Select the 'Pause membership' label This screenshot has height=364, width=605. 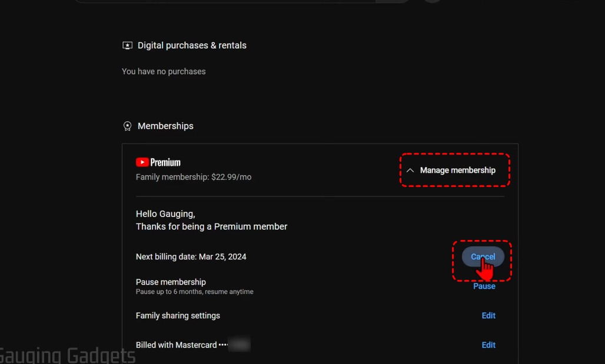pyautogui.click(x=171, y=282)
